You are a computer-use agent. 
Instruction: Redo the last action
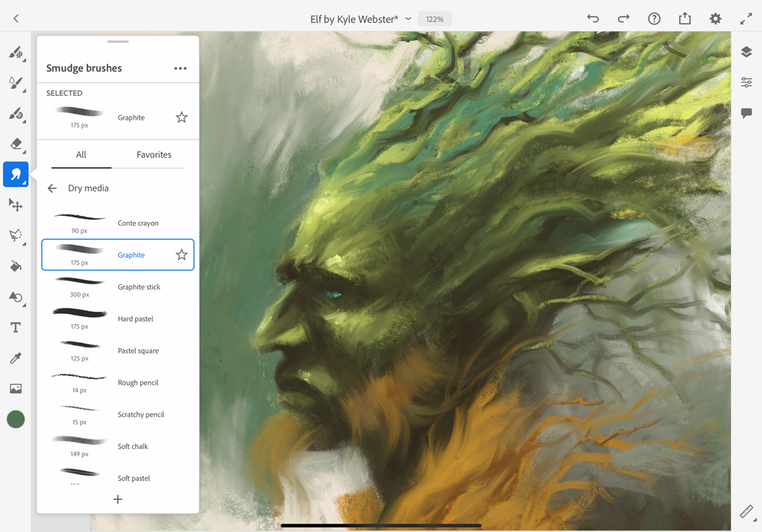[623, 18]
